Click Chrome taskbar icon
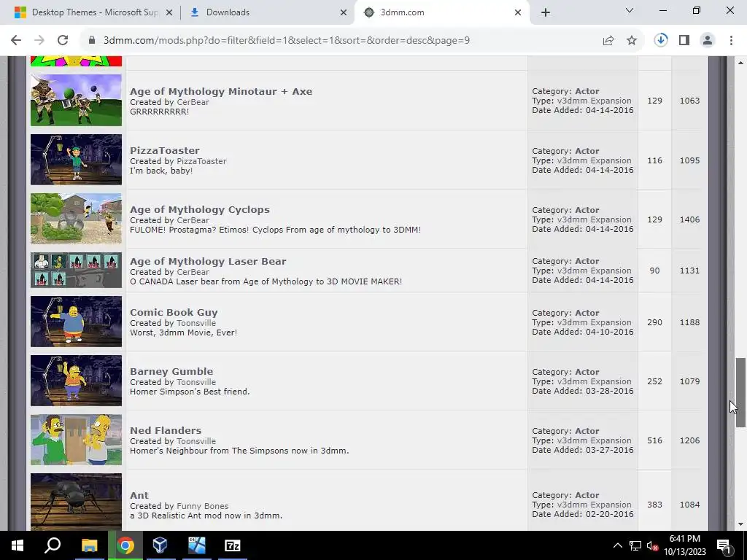The image size is (747, 560). coord(125,545)
